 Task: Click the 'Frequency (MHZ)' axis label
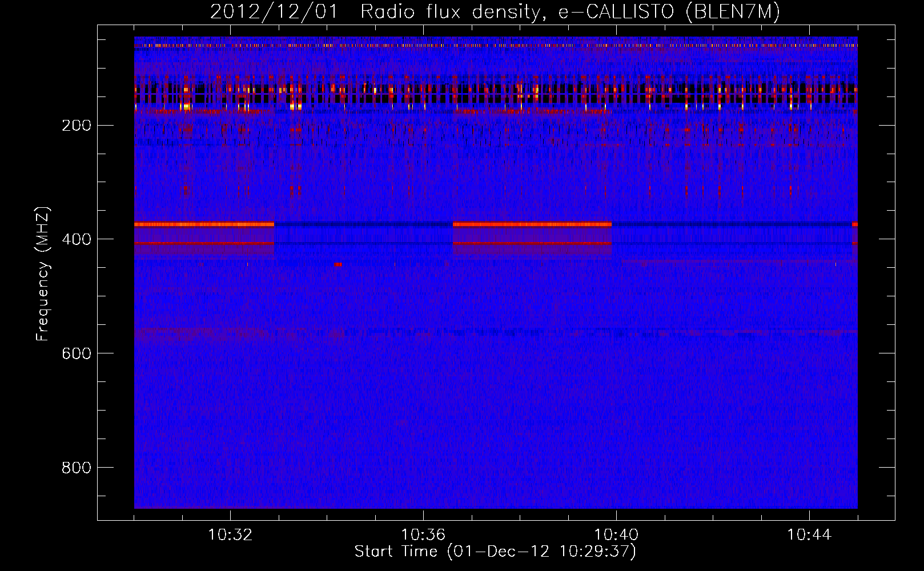(x=43, y=274)
